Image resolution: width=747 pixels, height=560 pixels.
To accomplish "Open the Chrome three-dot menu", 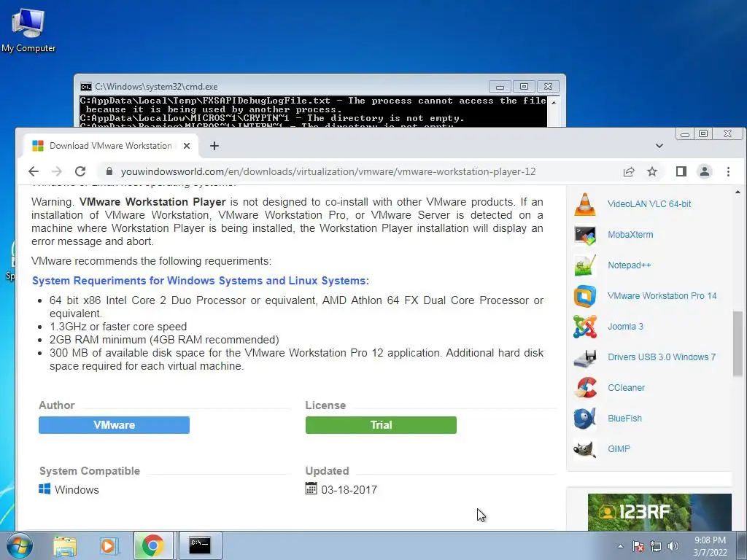I will coord(729,171).
